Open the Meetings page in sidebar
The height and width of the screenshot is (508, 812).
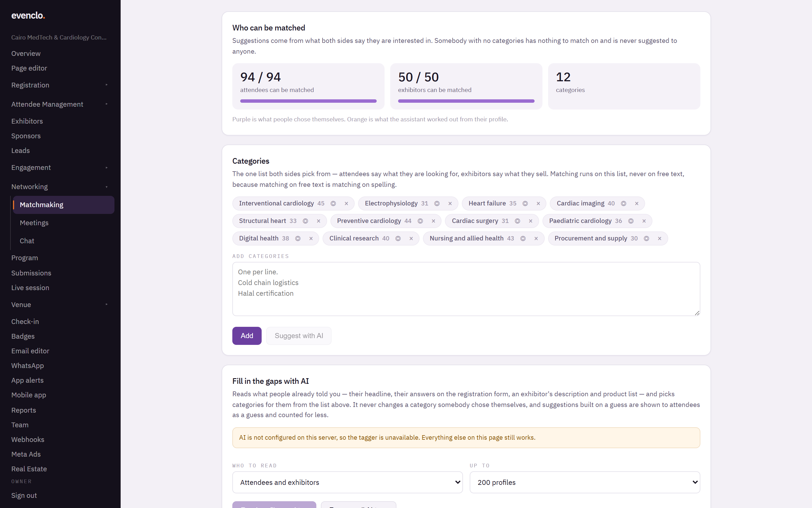point(64,223)
